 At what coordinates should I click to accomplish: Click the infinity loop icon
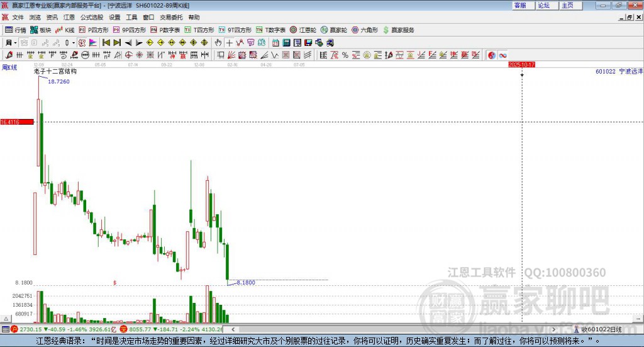502,55
